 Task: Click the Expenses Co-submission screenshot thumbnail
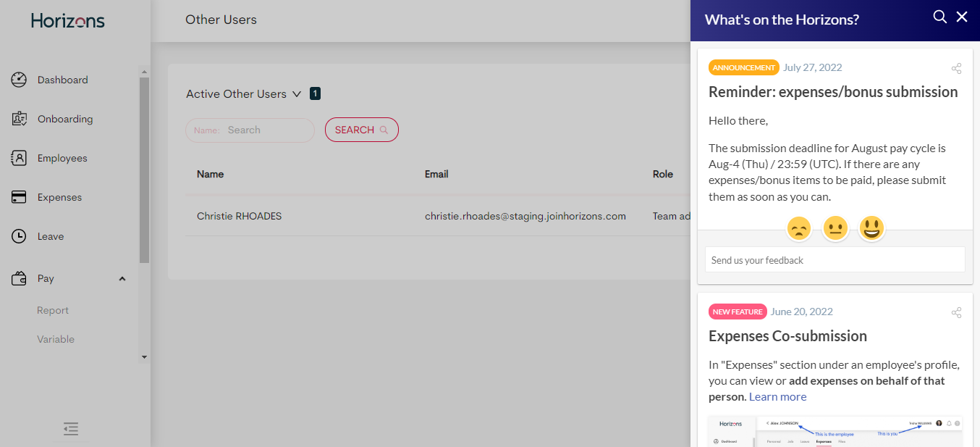coord(835,430)
